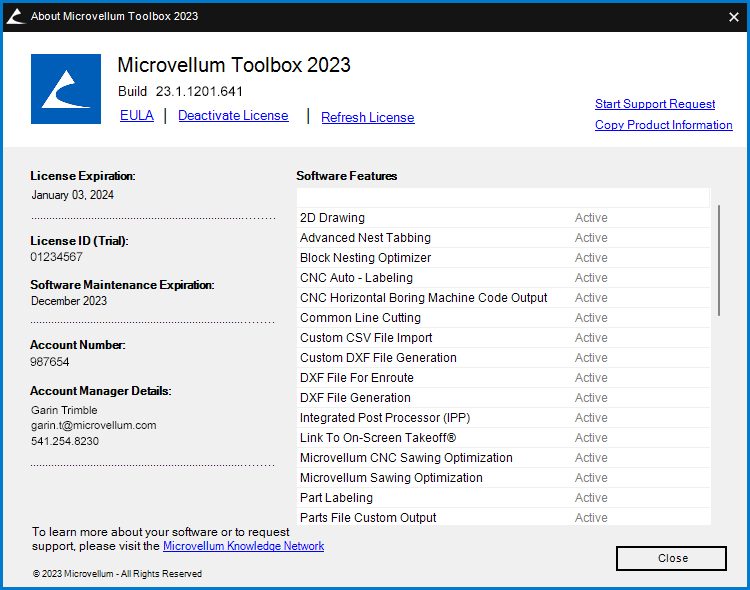750x590 pixels.
Task: Click the Microvellum logo in the header
Action: point(66,89)
